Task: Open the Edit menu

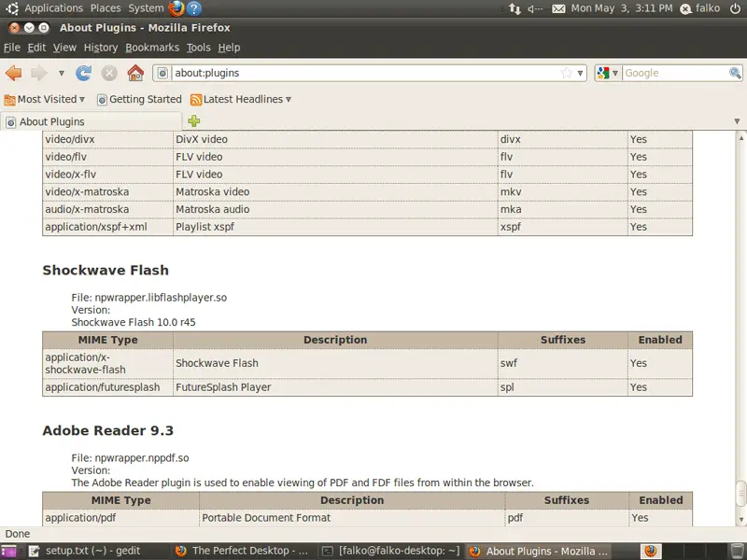Action: [36, 48]
